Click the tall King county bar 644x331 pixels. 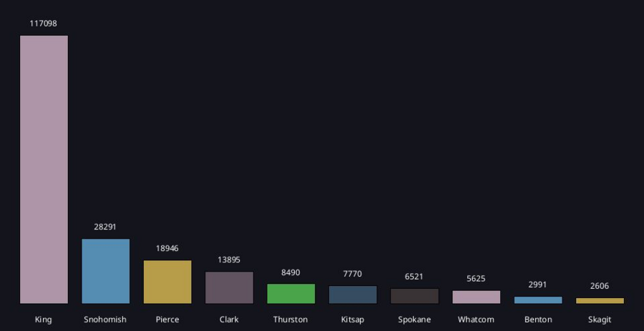coord(44,169)
